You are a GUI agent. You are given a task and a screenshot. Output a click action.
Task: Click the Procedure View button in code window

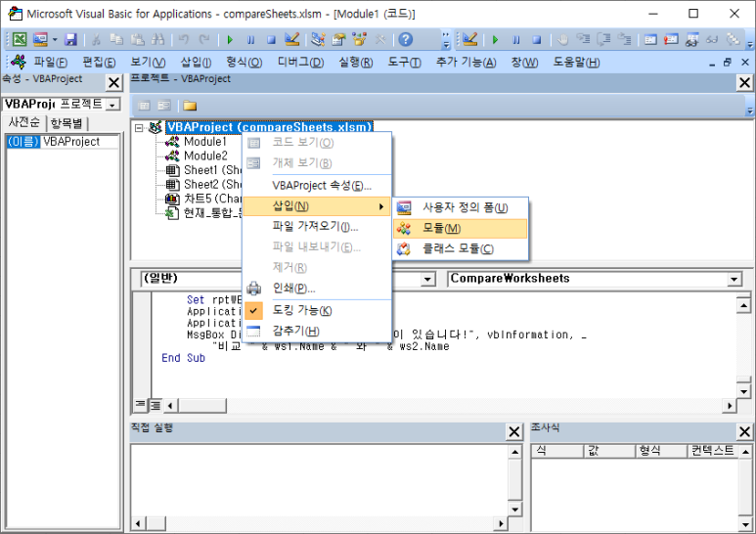pyautogui.click(x=140, y=404)
